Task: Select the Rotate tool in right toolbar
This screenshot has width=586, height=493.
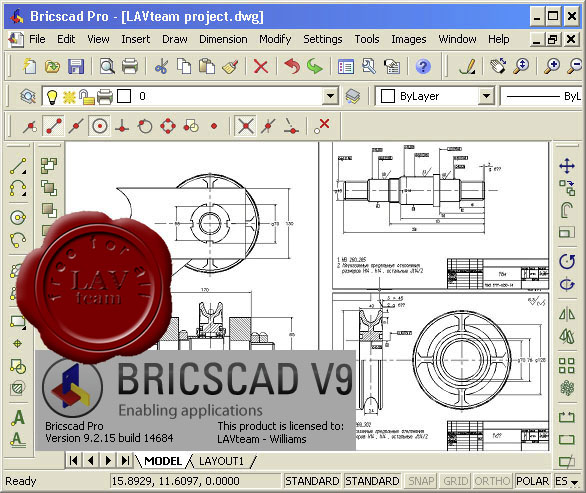Action: (x=567, y=261)
